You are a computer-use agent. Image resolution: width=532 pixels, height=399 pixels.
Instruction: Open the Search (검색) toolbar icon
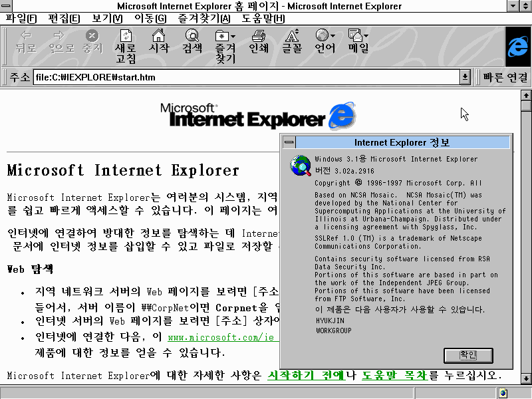point(192,35)
